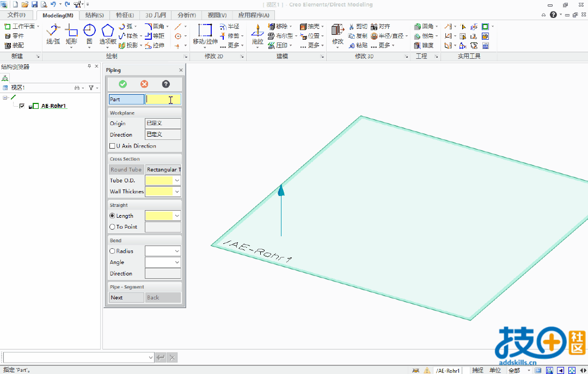The width and height of the screenshot is (588, 374).
Task: Open the Tube O.D. dropdown
Action: (177, 180)
